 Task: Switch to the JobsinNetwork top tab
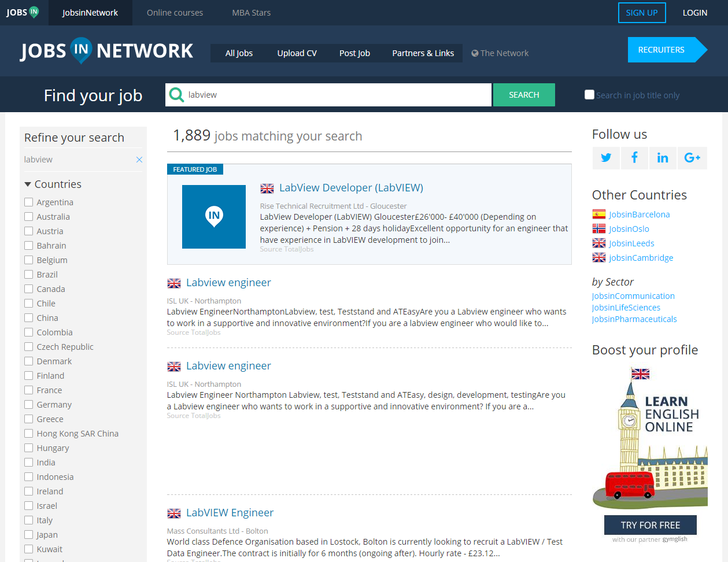[90, 13]
